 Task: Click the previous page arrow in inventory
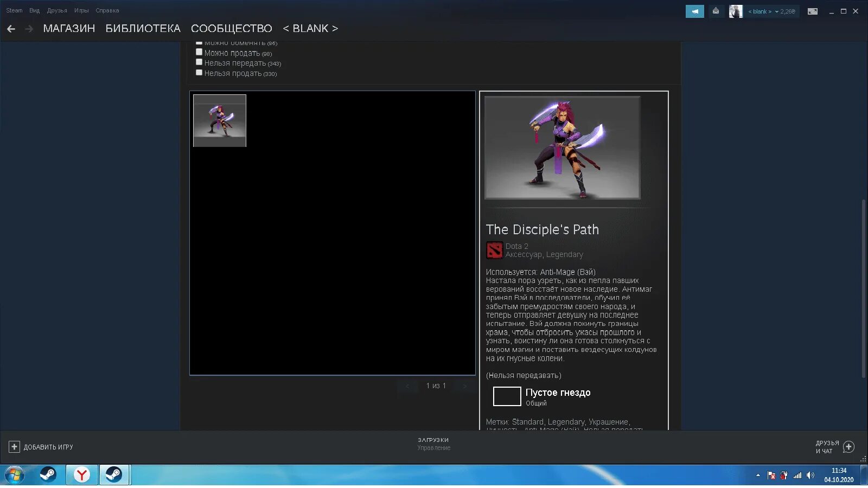[407, 386]
